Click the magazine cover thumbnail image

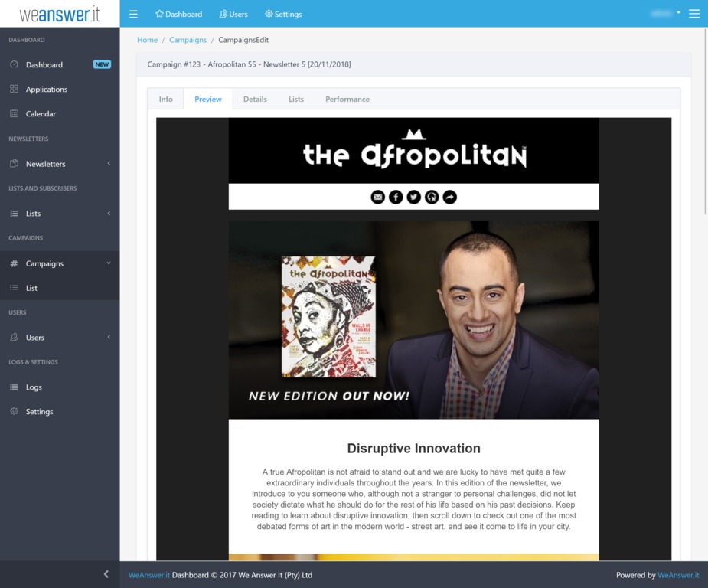[x=328, y=317]
